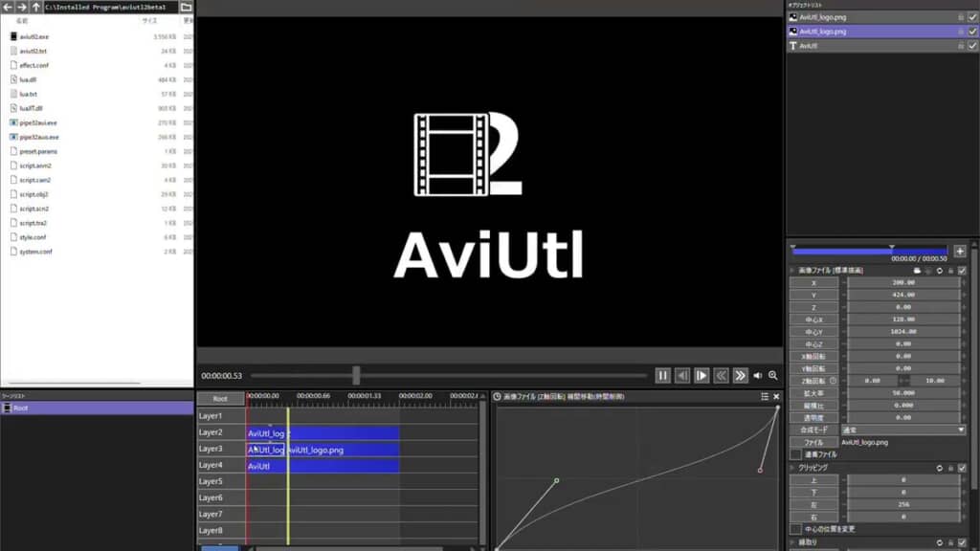Select the AviUtl_logo.png clip on Layer3
This screenshot has height=551, width=980.
pos(343,450)
